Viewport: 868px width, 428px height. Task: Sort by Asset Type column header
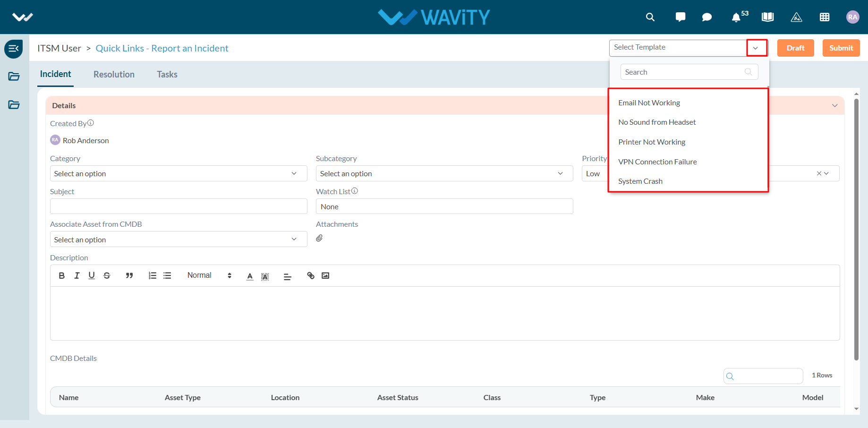tap(182, 397)
